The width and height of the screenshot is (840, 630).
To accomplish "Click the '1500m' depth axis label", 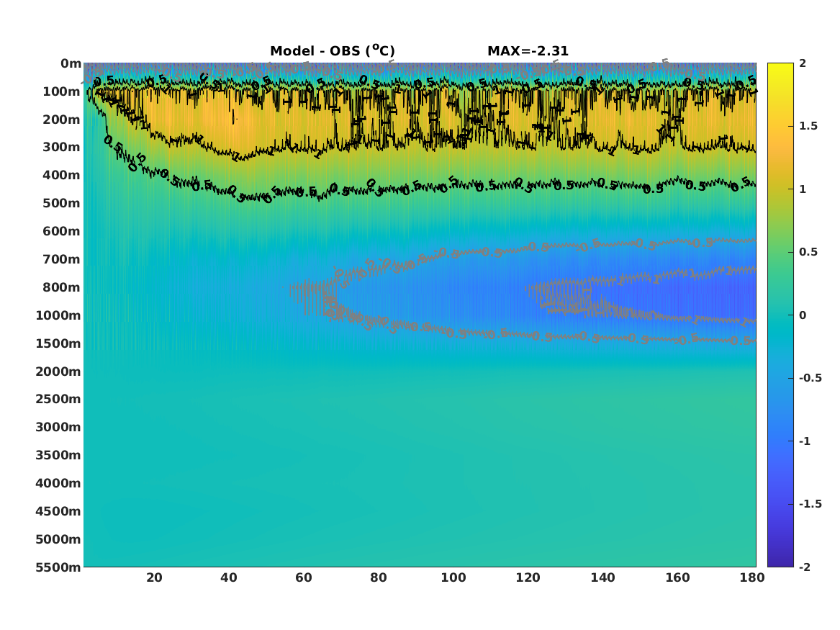I will (58, 343).
